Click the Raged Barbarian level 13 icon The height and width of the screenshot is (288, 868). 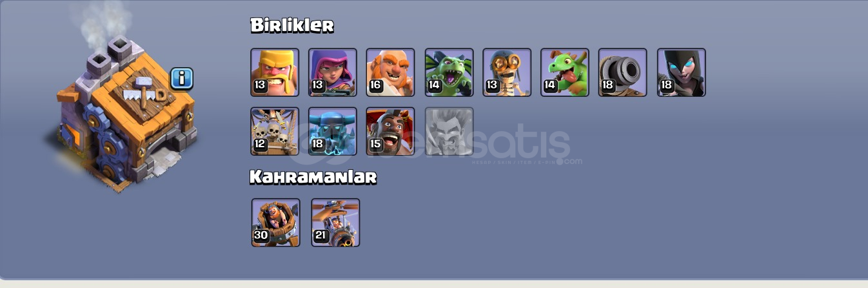tap(275, 72)
